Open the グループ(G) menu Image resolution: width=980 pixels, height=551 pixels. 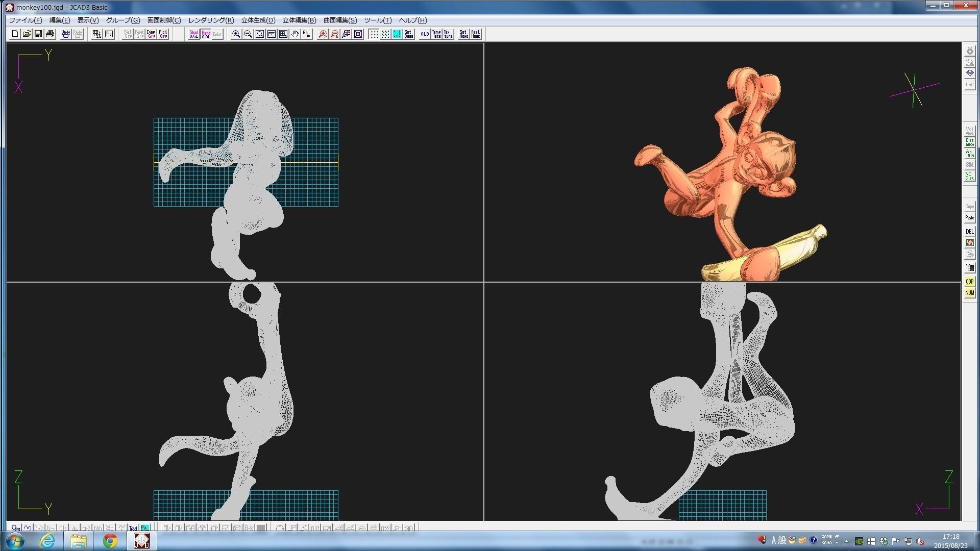(x=123, y=20)
